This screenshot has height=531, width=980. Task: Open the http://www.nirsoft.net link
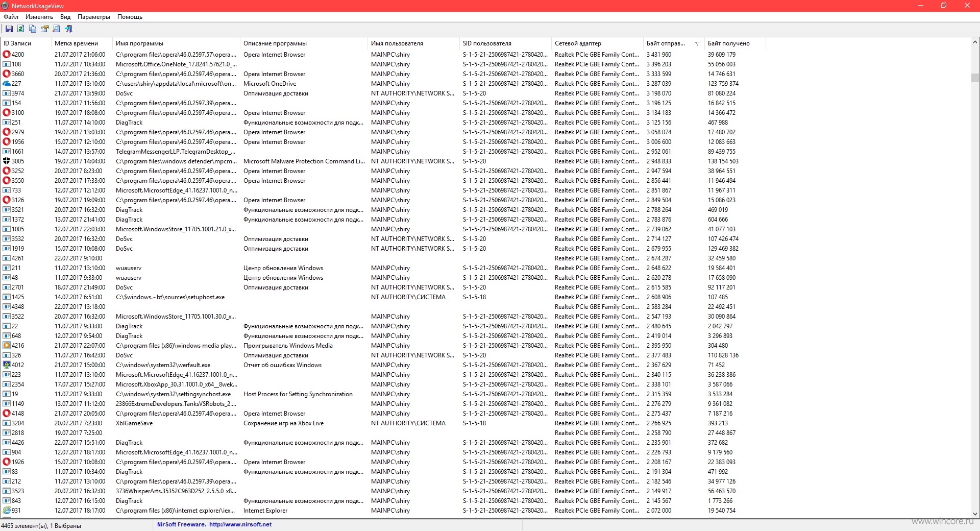coord(240,524)
